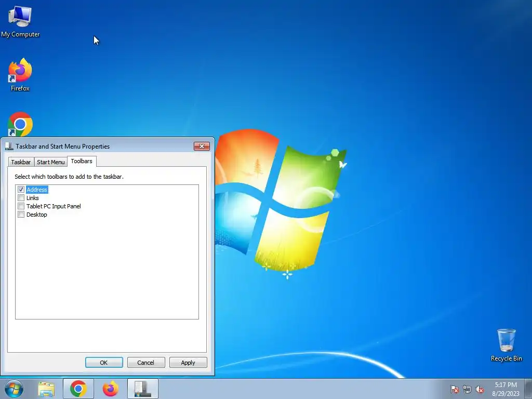The image size is (532, 399).
Task: Select the 'Desktop' list entry text
Action: point(37,215)
